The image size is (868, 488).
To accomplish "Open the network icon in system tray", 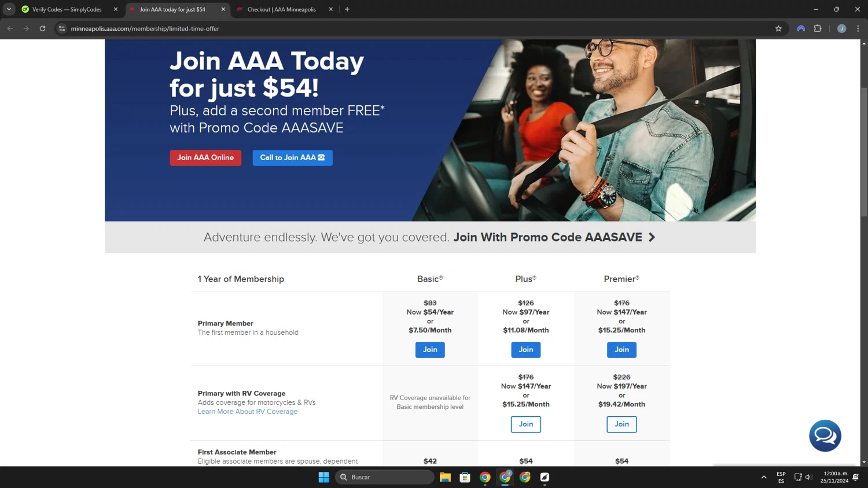I will pos(798,477).
